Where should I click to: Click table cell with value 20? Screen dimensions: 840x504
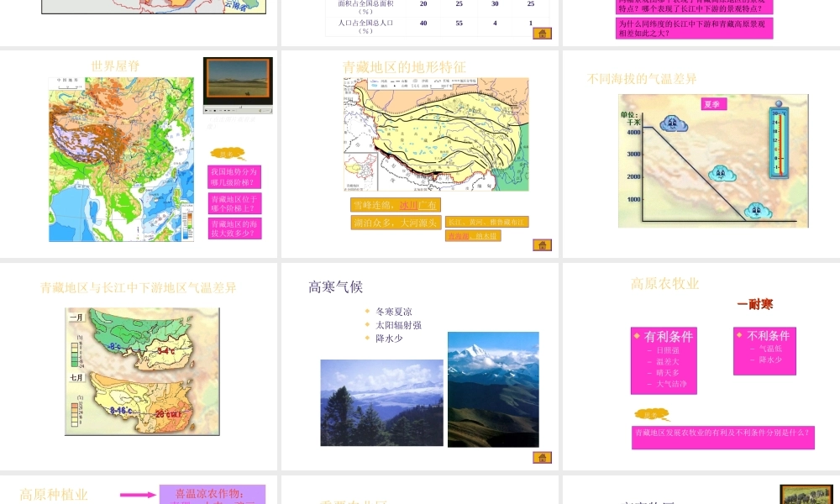coord(423,3)
